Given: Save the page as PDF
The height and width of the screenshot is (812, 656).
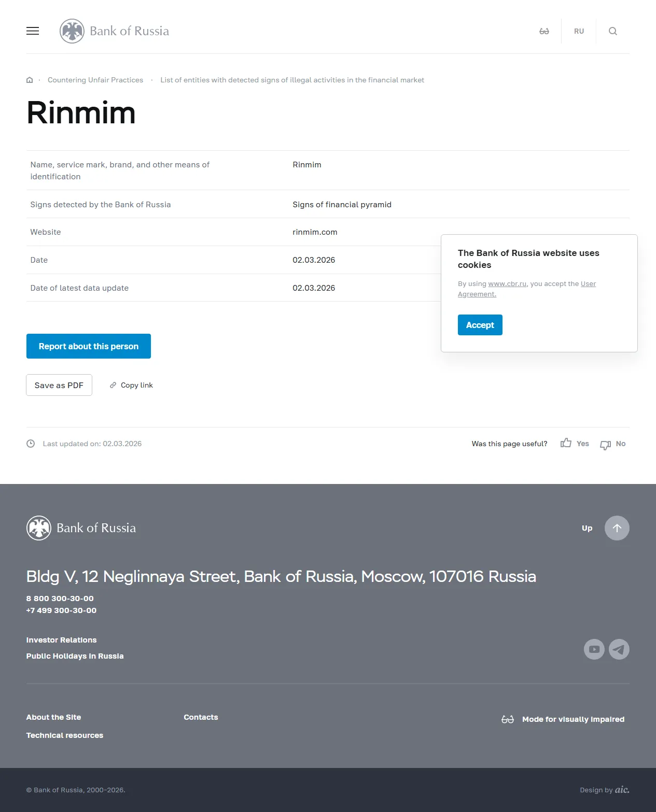Looking at the screenshot, I should 59,385.
